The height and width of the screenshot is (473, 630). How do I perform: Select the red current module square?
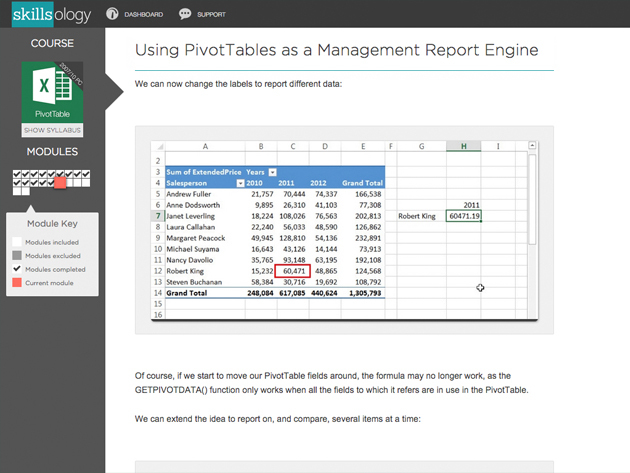click(61, 184)
